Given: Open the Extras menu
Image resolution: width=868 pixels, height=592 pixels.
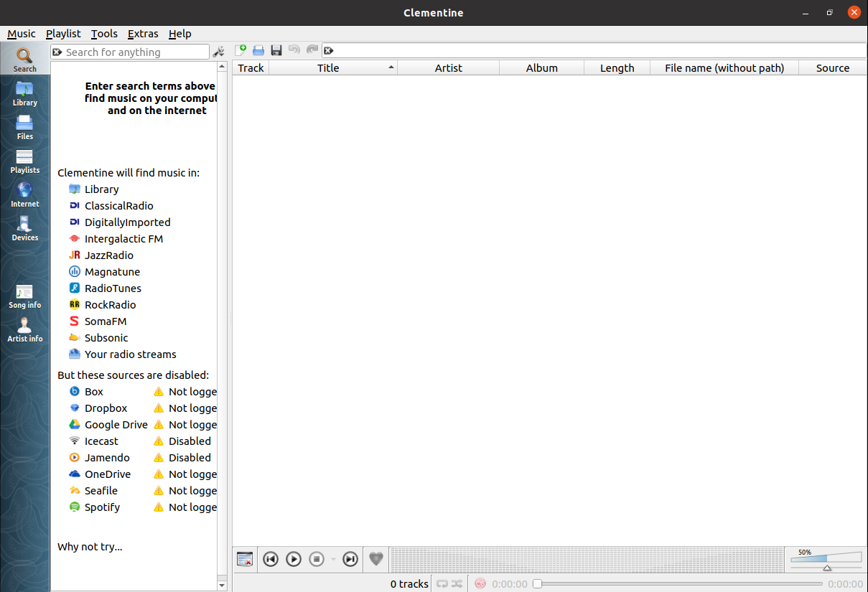Looking at the screenshot, I should pyautogui.click(x=143, y=34).
